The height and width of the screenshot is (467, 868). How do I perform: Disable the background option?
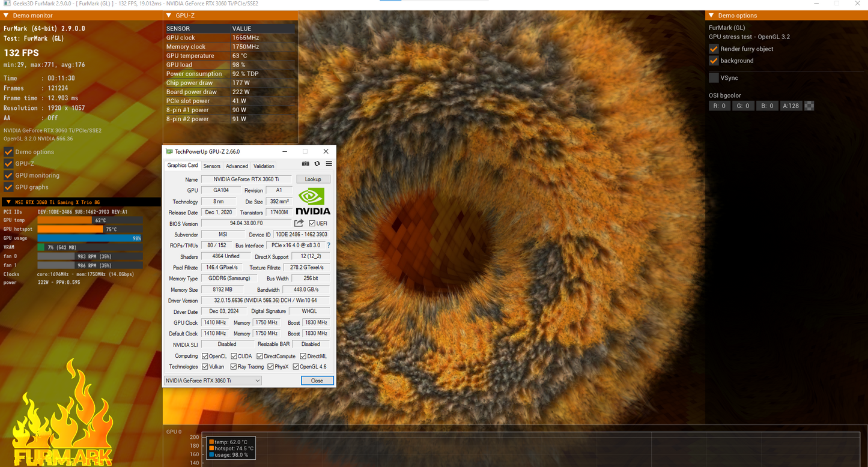click(714, 61)
